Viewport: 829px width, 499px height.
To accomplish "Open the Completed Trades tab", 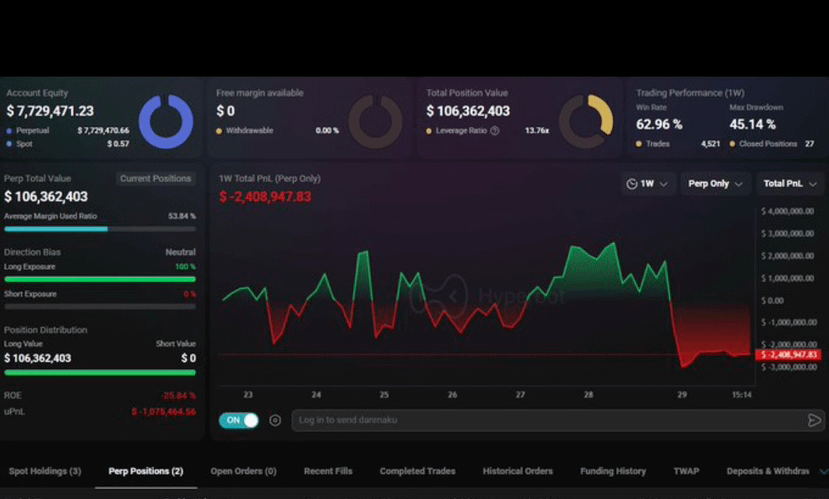I will click(417, 471).
